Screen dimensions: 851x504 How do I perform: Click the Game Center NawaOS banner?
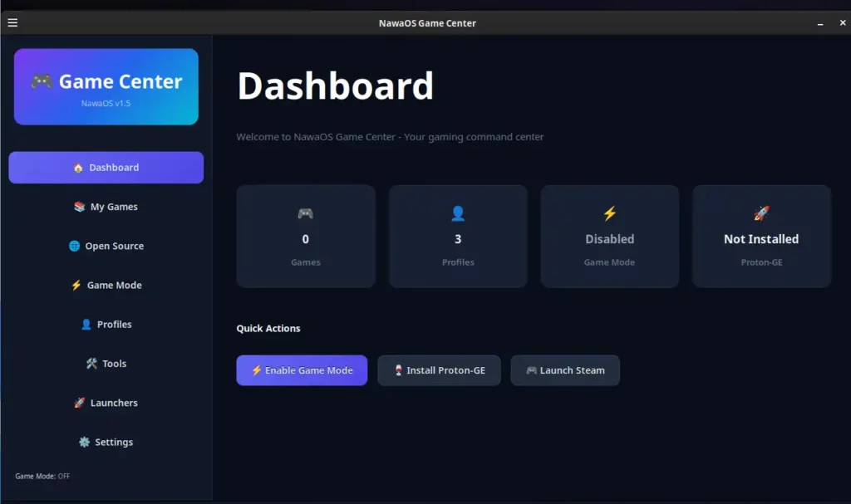(106, 87)
